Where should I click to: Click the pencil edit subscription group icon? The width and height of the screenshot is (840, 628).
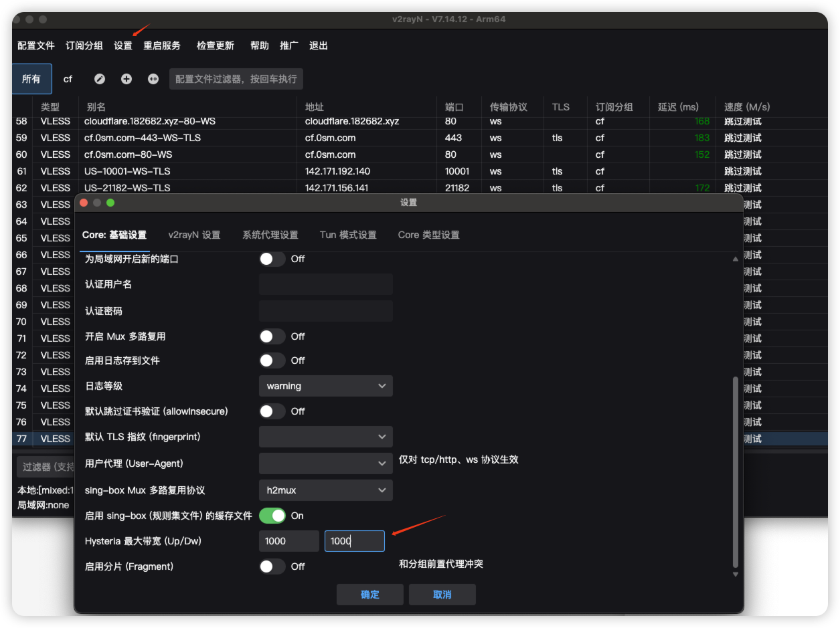point(100,79)
